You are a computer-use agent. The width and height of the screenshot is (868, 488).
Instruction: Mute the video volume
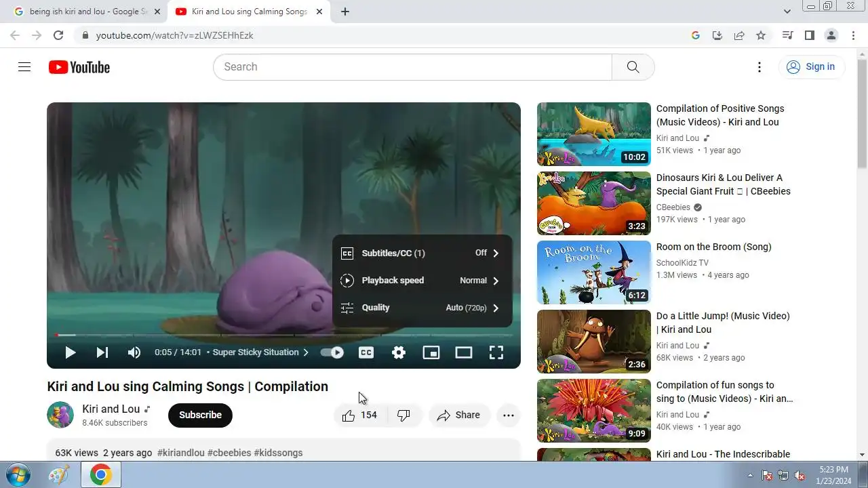pyautogui.click(x=134, y=352)
